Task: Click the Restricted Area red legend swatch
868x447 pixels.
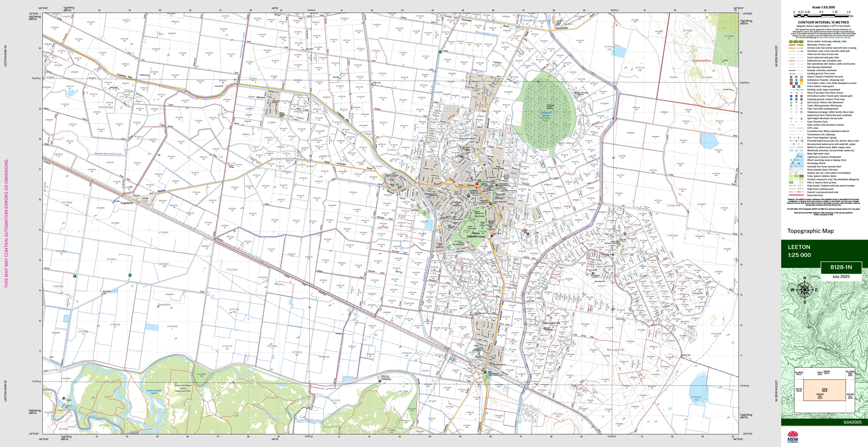Action: [x=796, y=195]
